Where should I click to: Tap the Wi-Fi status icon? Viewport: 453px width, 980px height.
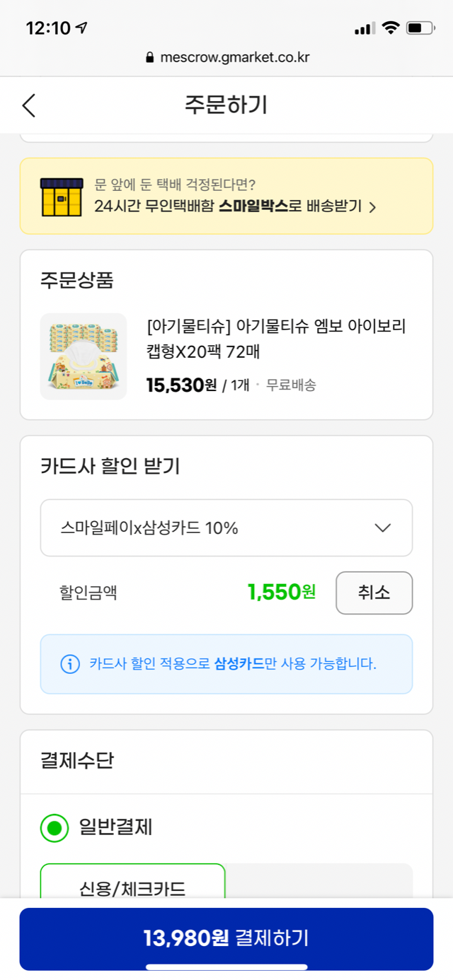pos(390,28)
